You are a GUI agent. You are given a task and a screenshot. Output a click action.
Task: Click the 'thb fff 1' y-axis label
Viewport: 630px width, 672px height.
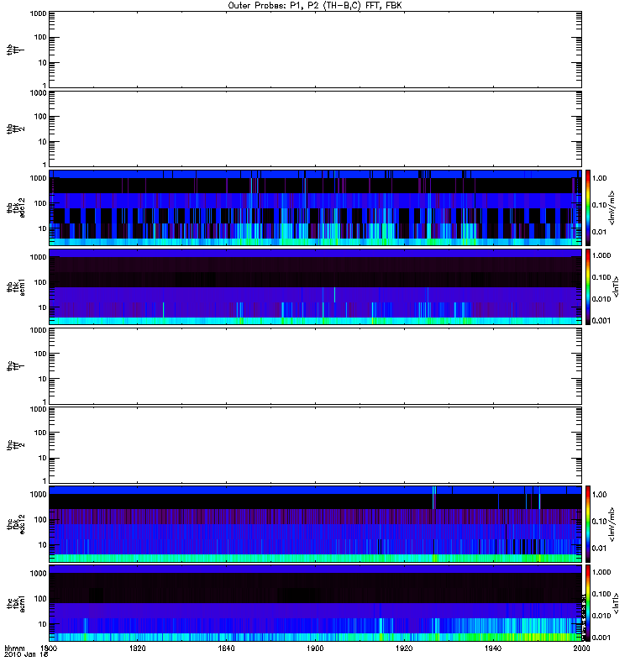(16, 50)
